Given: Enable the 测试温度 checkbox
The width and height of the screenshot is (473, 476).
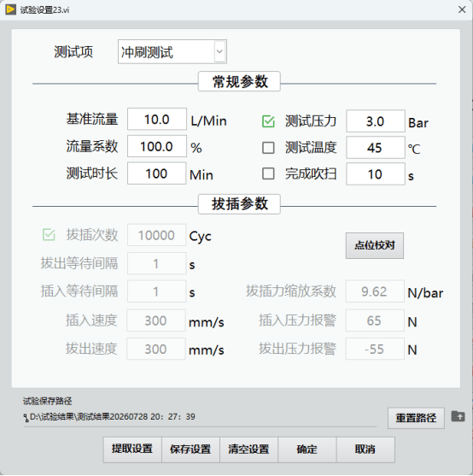Looking at the screenshot, I should [x=268, y=148].
